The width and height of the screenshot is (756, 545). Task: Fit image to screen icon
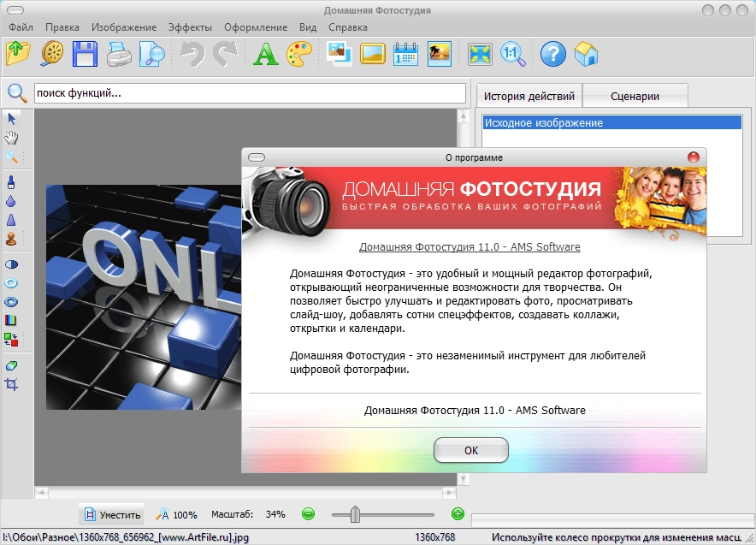pos(480,54)
